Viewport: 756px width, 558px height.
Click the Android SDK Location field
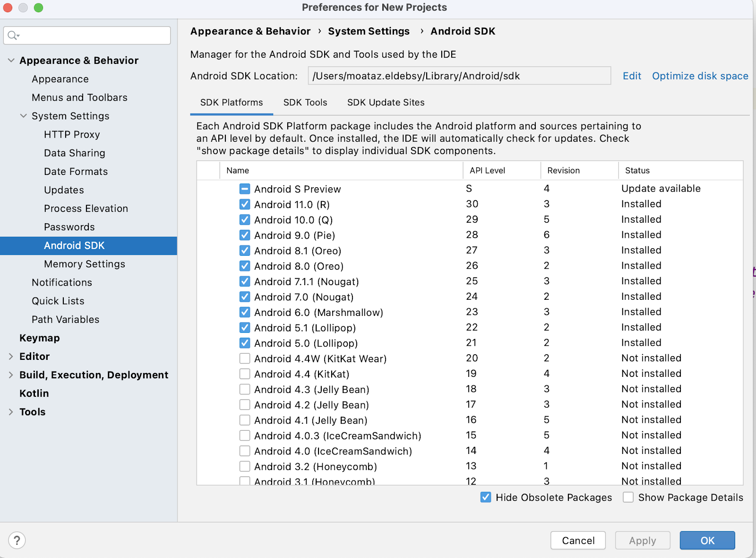click(459, 76)
